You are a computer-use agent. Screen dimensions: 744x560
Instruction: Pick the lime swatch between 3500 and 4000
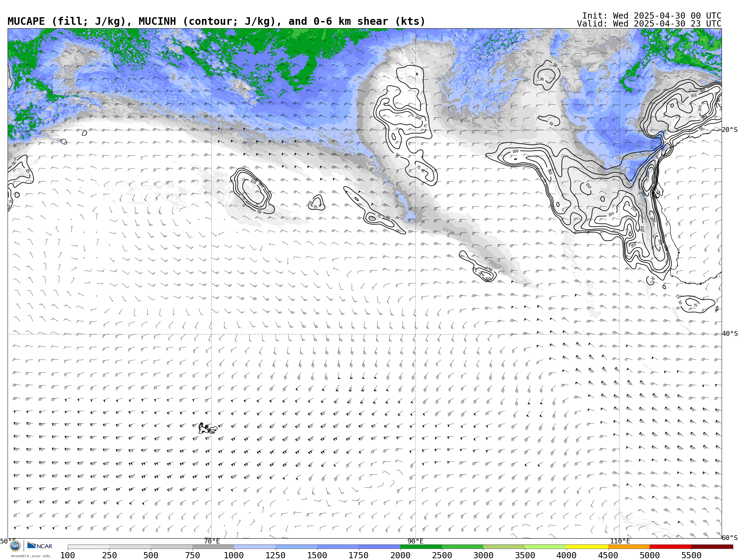546,547
